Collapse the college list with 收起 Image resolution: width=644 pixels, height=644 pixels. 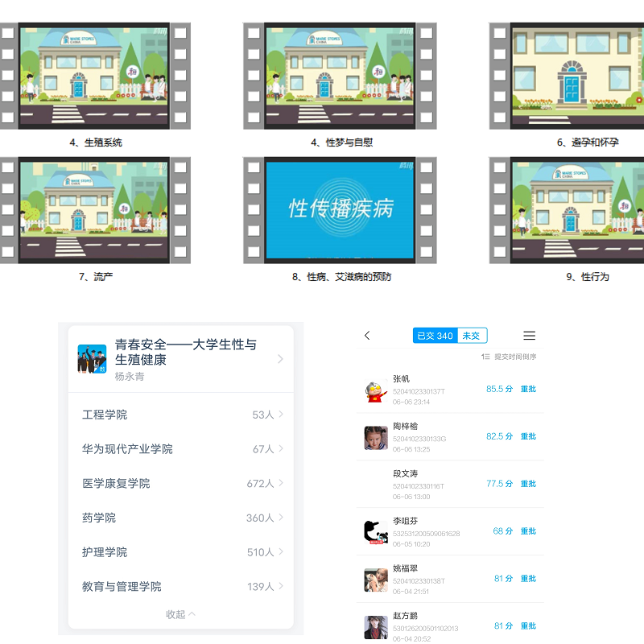click(180, 614)
